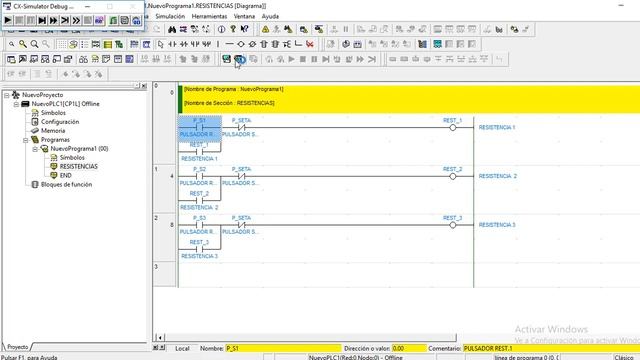
Task: Collapse the NuevoPLC1[CP1L] Offline node
Action: (x=16, y=104)
